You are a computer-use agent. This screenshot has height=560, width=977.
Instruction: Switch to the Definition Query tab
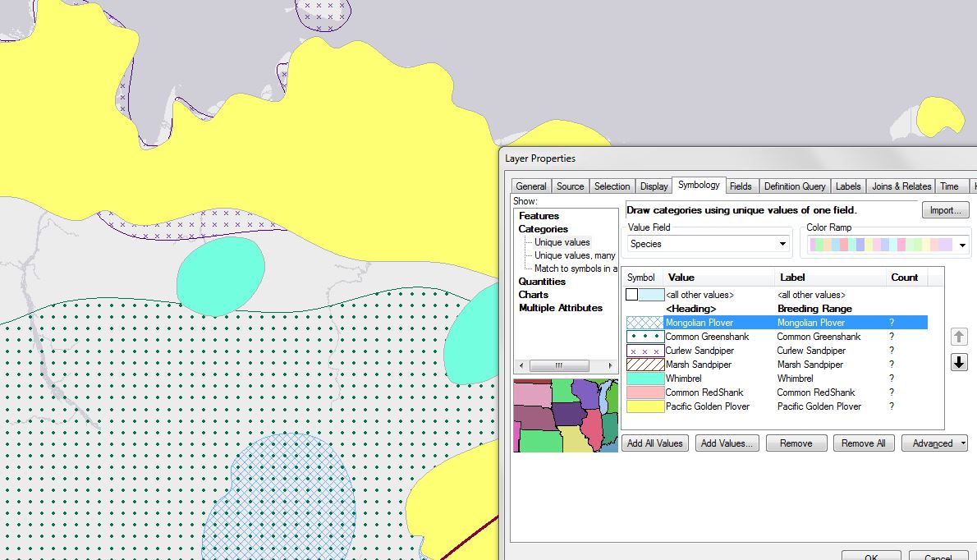click(x=794, y=186)
